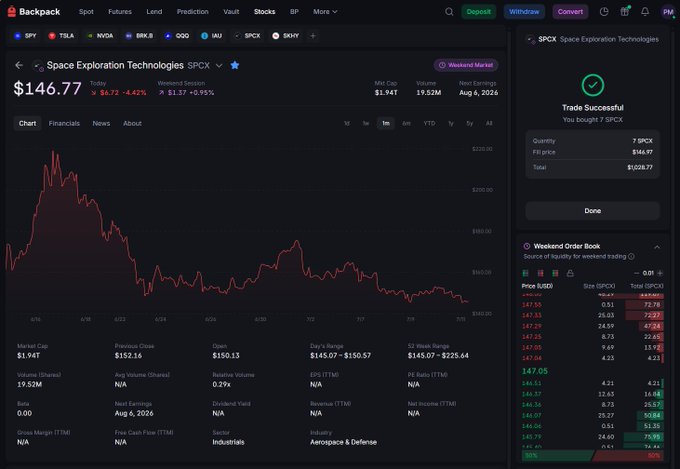Set chart range to All

(x=489, y=123)
